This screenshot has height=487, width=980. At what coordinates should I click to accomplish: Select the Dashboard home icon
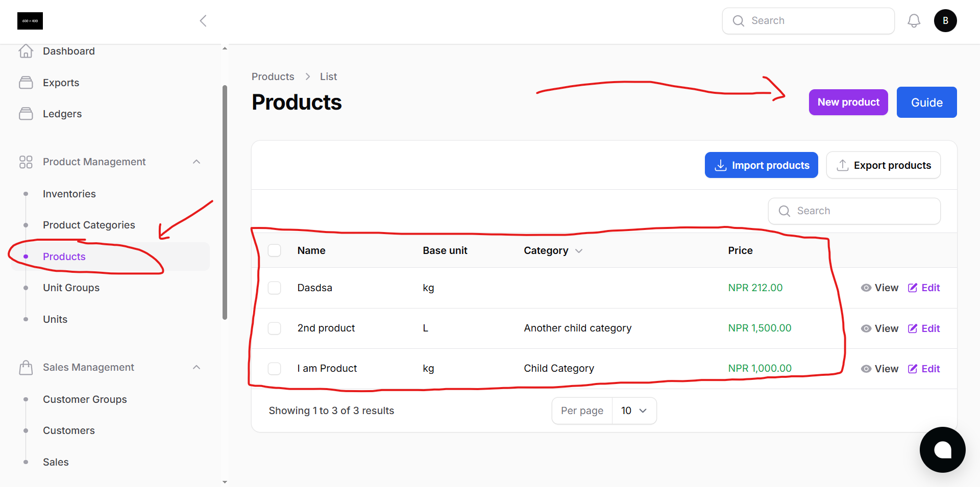[x=26, y=50]
